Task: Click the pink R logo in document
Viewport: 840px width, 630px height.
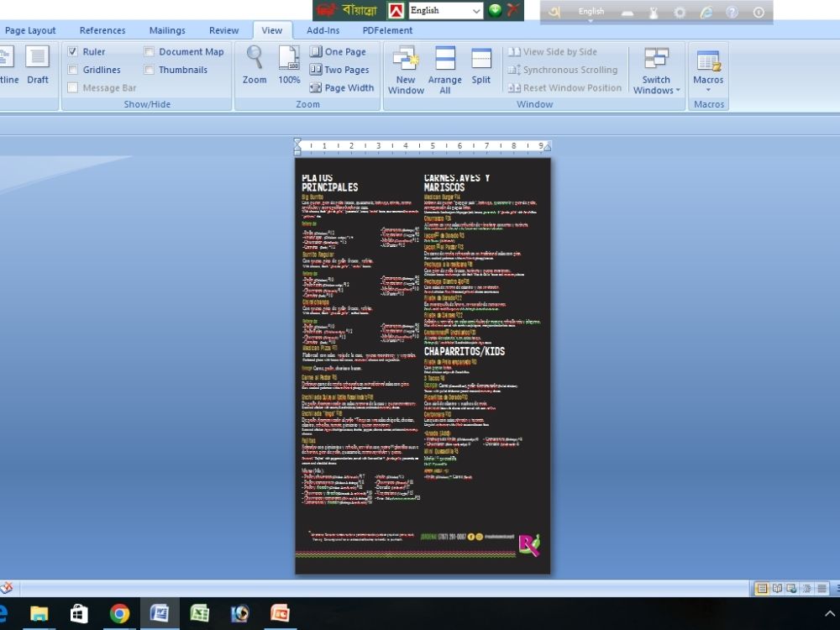Action: pos(529,545)
